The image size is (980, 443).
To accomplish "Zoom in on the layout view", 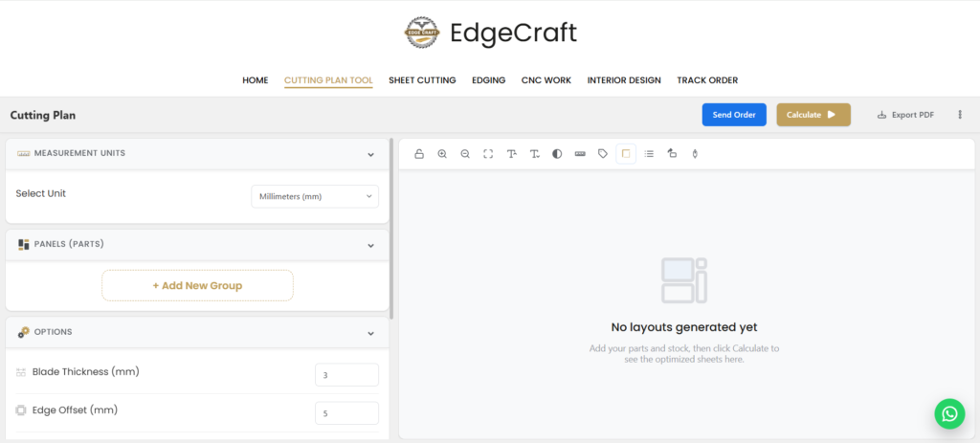I will click(442, 154).
